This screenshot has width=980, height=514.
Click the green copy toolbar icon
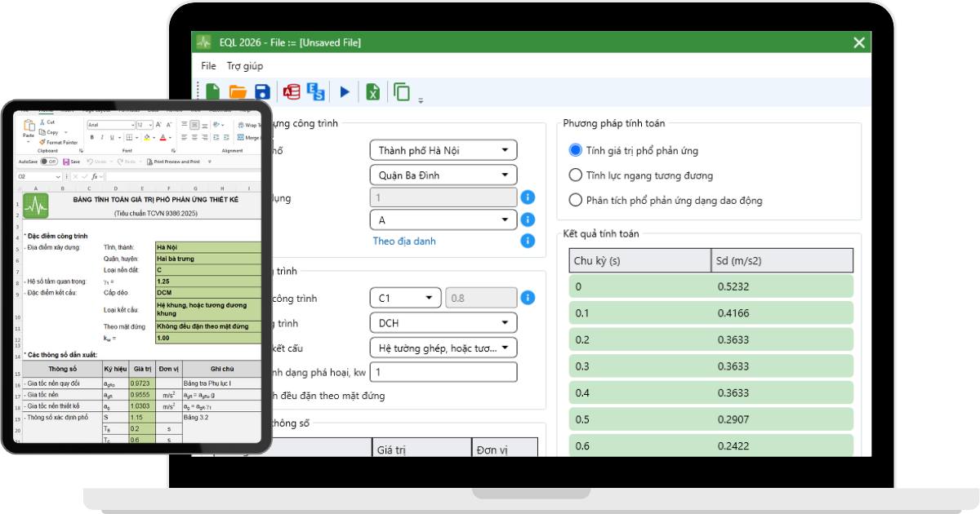(x=401, y=92)
